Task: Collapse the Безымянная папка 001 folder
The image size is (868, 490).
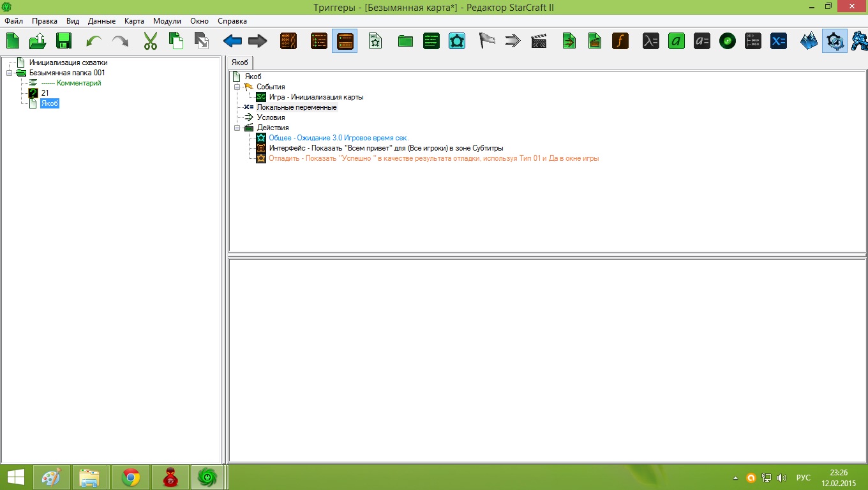Action: pos(9,73)
